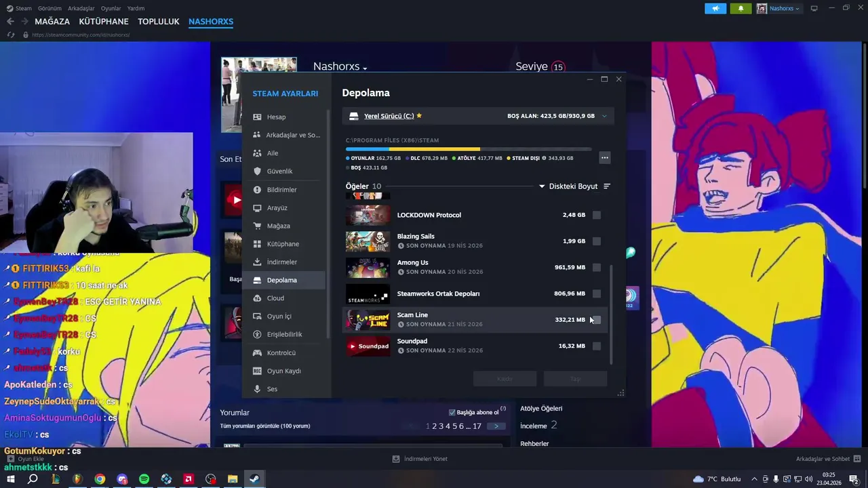The height and width of the screenshot is (488, 868).
Task: Click the Among Us game thumbnail
Action: pos(368,268)
